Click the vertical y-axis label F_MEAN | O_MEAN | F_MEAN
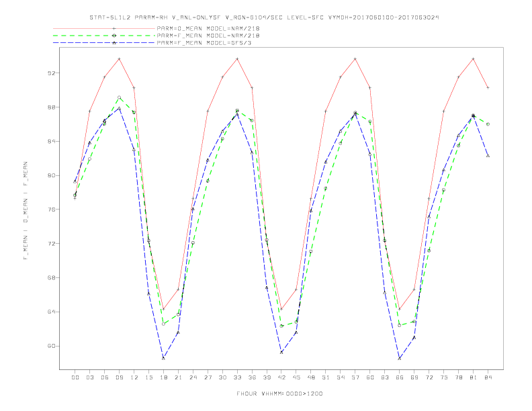The image size is (532, 411). [26, 211]
